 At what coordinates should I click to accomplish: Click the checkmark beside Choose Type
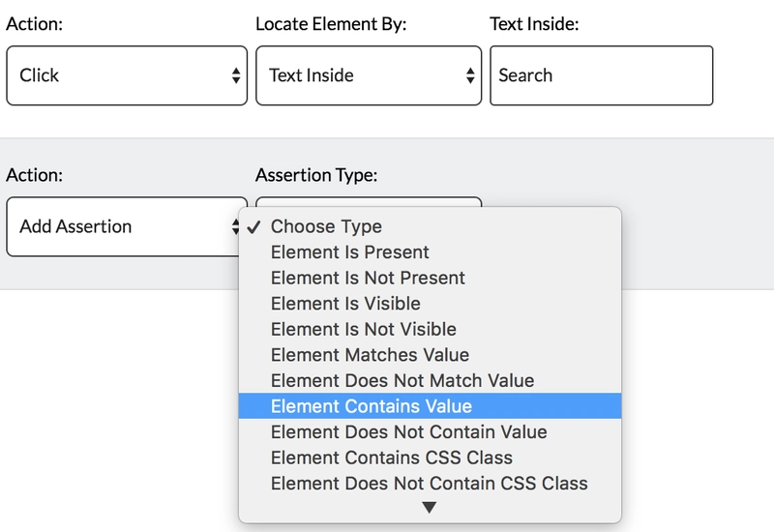(x=253, y=227)
